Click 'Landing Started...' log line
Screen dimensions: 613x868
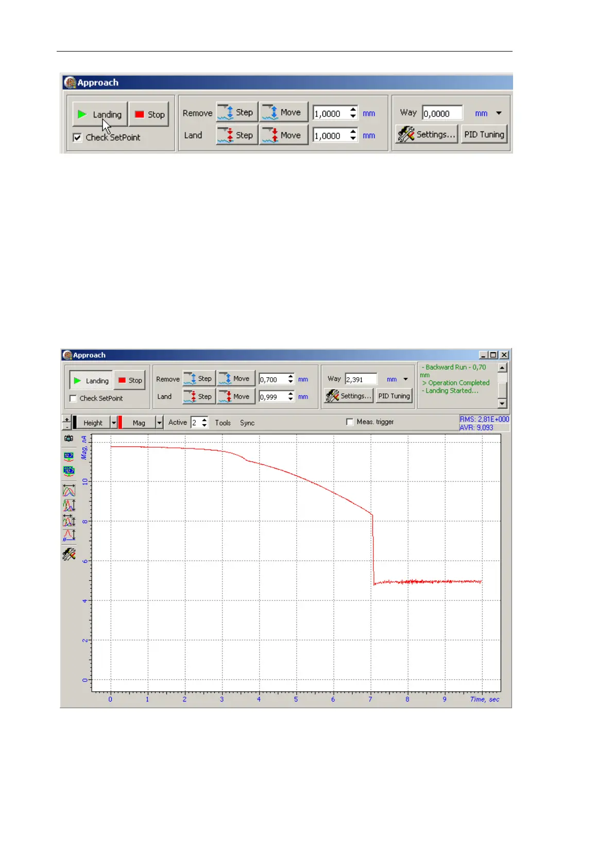(x=450, y=391)
